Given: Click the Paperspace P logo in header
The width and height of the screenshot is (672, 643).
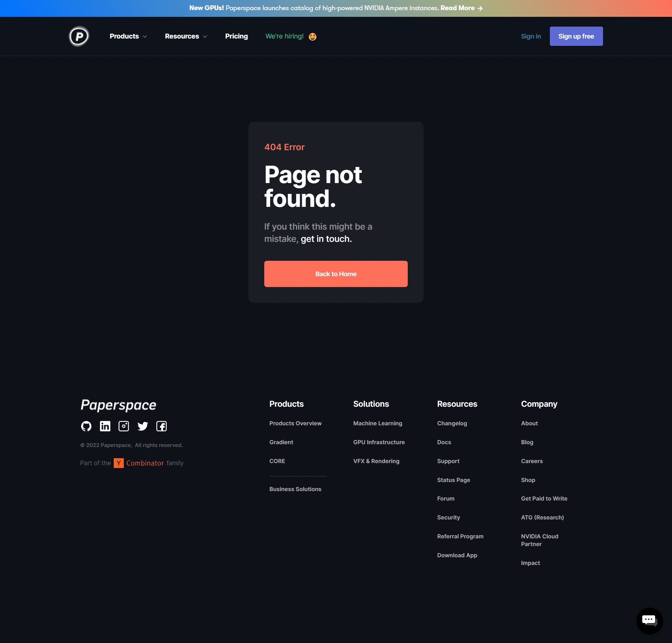Looking at the screenshot, I should click(79, 36).
